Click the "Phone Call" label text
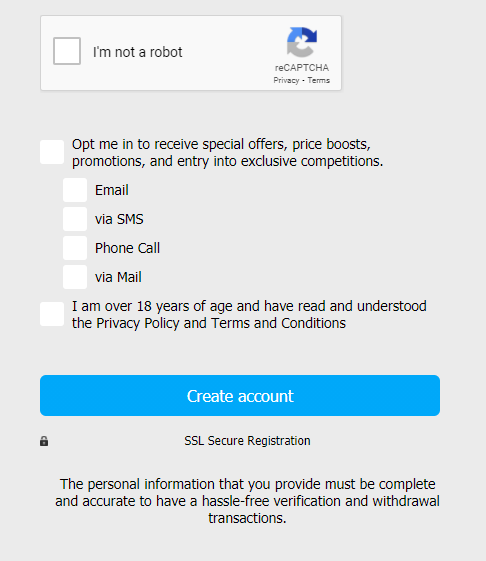The width and height of the screenshot is (486, 561). (x=127, y=248)
